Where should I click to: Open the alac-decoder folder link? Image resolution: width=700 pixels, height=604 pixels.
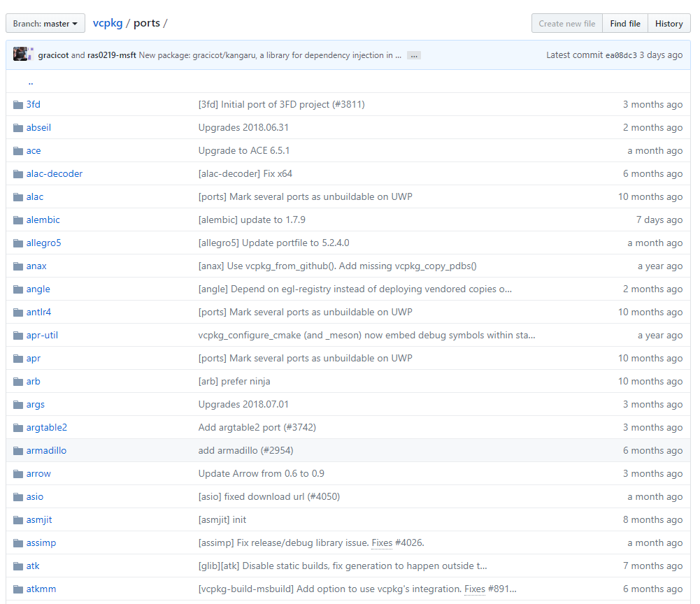tap(55, 173)
